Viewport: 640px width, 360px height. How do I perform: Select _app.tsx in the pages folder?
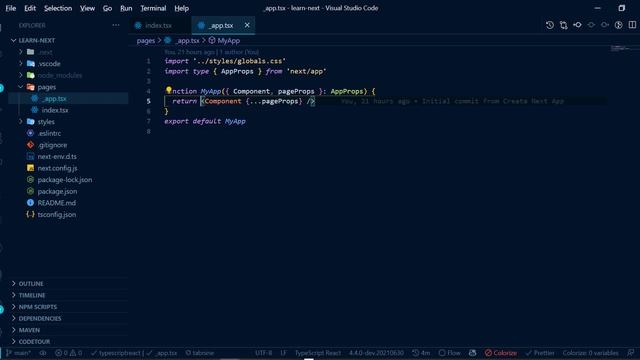54,98
